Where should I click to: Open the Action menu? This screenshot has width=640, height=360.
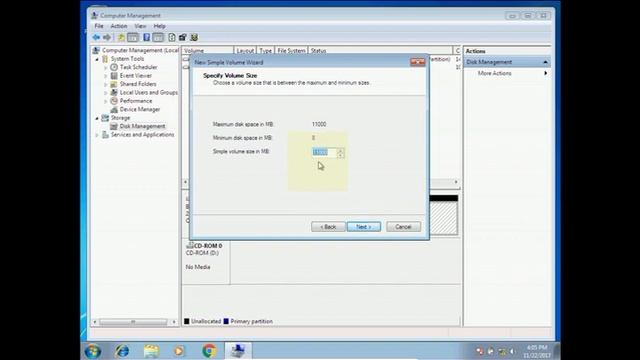119,26
